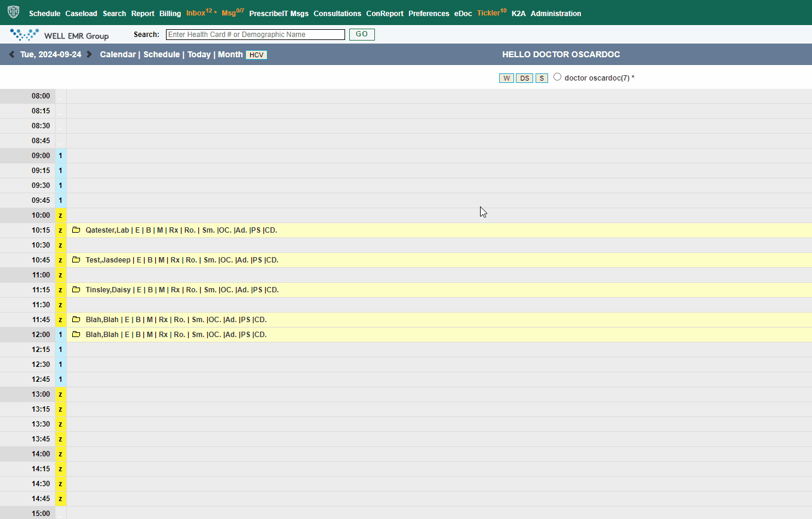812x519 pixels.
Task: Switch to week view with W button
Action: (x=506, y=78)
